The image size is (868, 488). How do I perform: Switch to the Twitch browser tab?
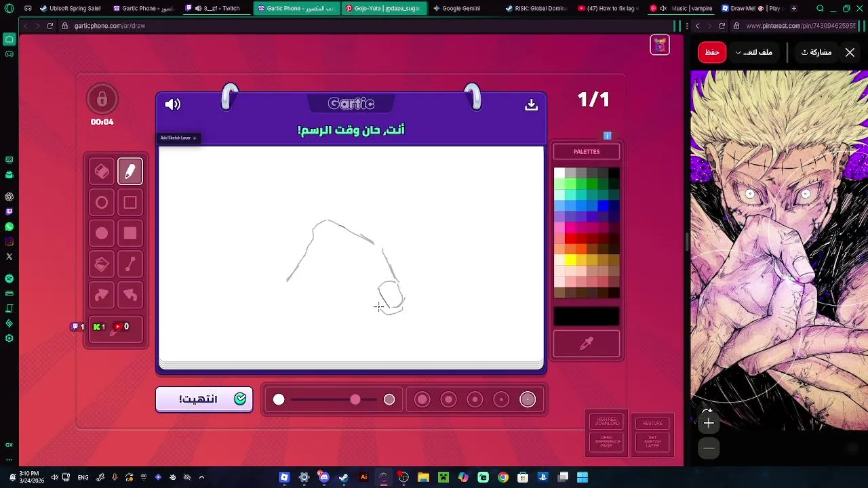216,8
